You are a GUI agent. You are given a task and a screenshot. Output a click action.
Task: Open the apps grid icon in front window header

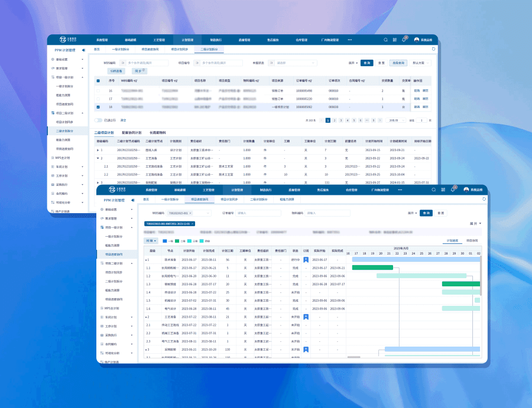(x=443, y=190)
